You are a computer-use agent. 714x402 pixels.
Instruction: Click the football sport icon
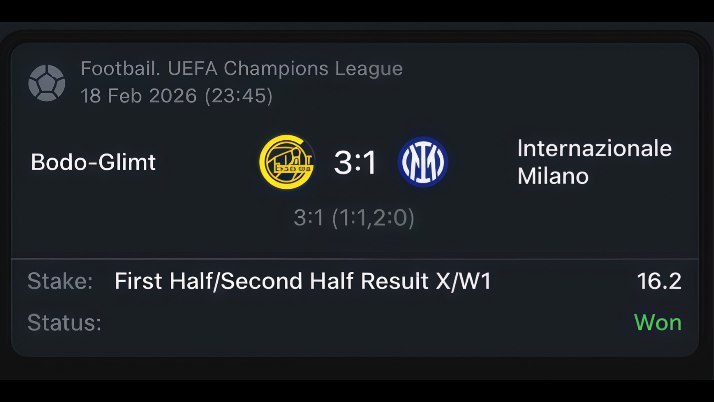click(x=46, y=82)
